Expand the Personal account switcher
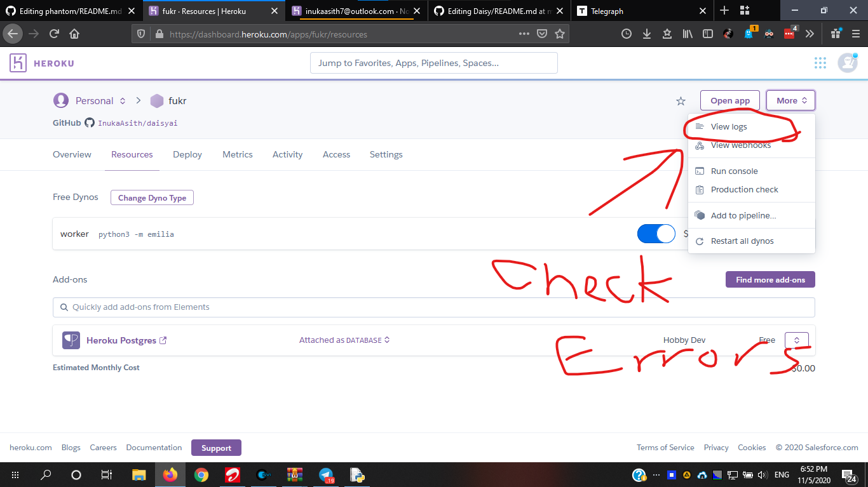This screenshot has height=487, width=868. click(123, 101)
